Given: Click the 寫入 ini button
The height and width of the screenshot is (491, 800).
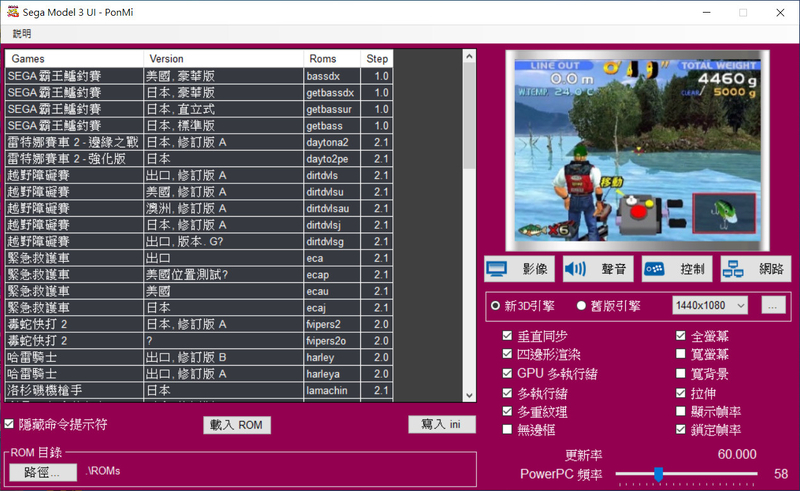Looking at the screenshot, I should coord(441,424).
